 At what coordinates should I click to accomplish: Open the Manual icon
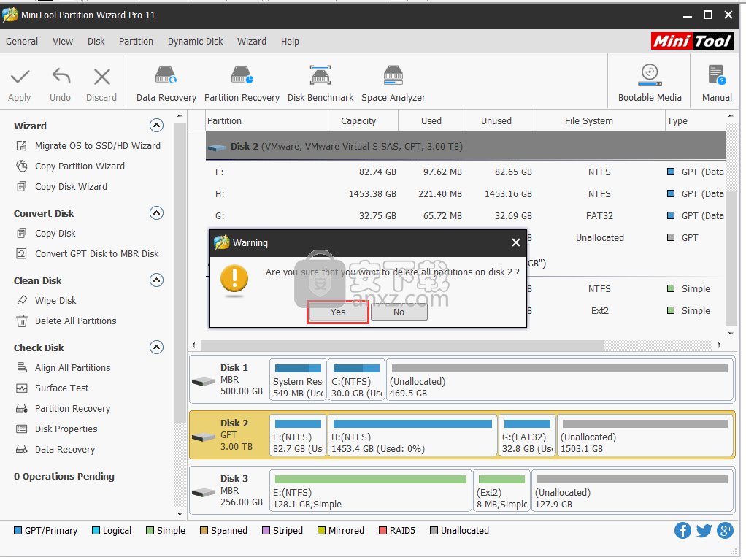717,74
